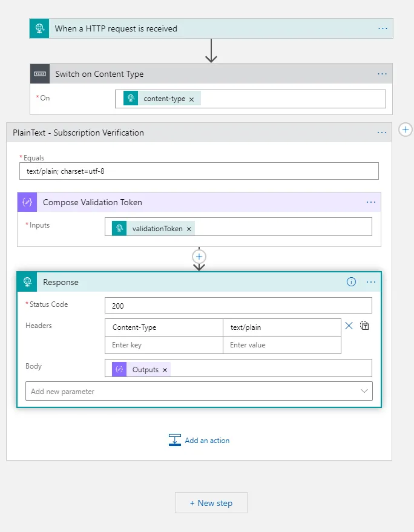Click the content-type token icon
The height and width of the screenshot is (532, 414).
(x=131, y=99)
